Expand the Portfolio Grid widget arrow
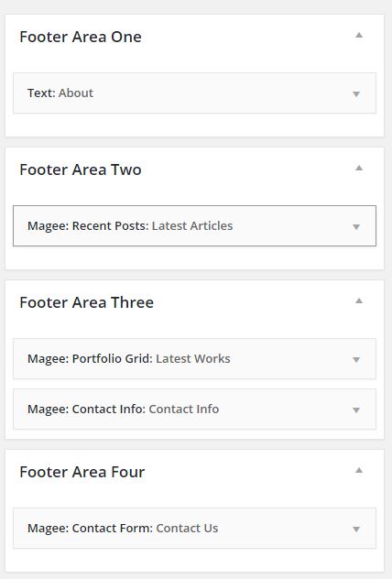Viewport: 392px width, 579px height. coord(356,360)
